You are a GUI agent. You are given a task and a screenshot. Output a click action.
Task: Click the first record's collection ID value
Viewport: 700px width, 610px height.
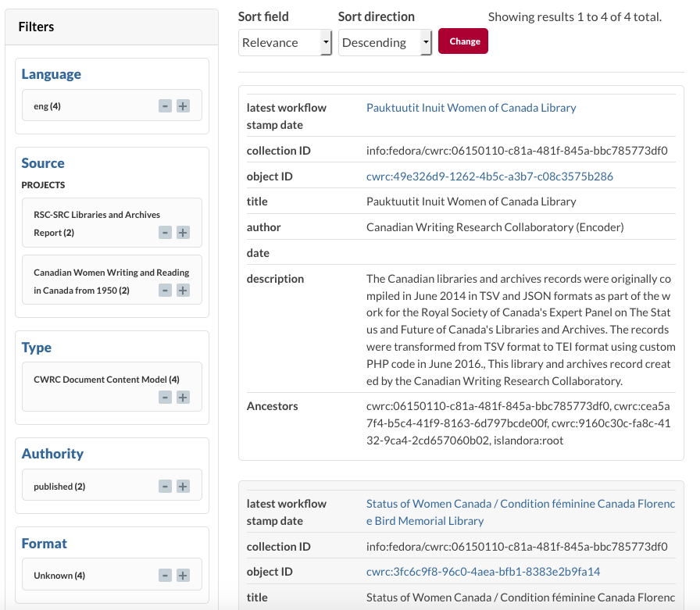pyautogui.click(x=517, y=151)
